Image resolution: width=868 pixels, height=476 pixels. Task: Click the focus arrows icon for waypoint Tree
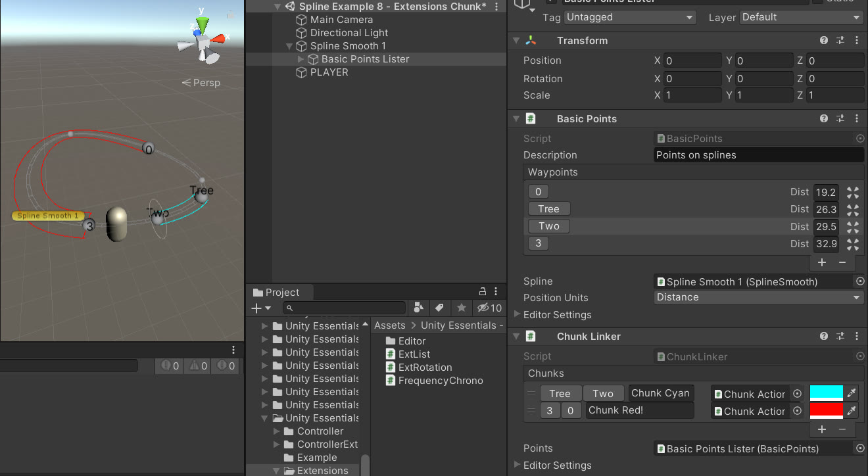pyautogui.click(x=853, y=210)
